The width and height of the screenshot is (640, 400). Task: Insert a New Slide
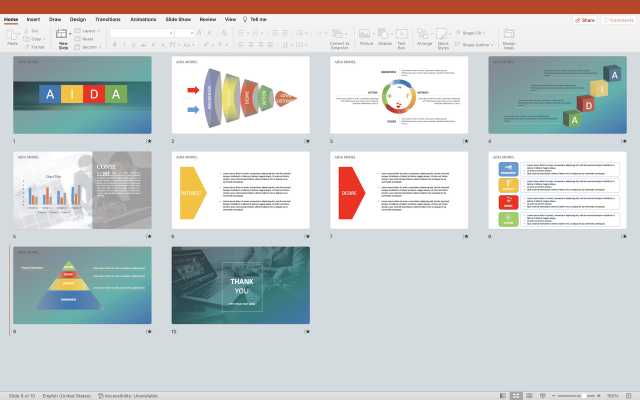pyautogui.click(x=64, y=36)
